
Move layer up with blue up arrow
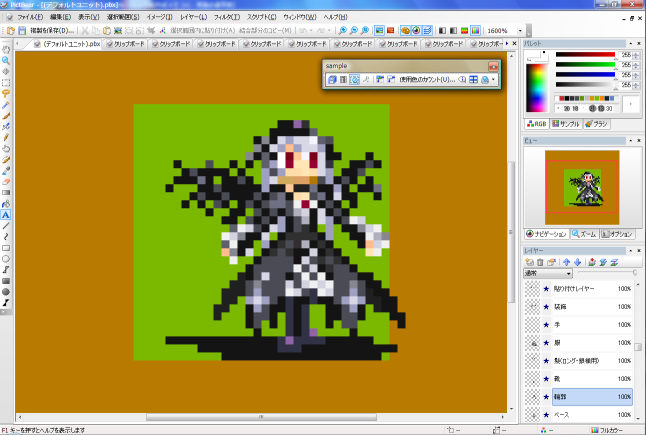coord(566,262)
